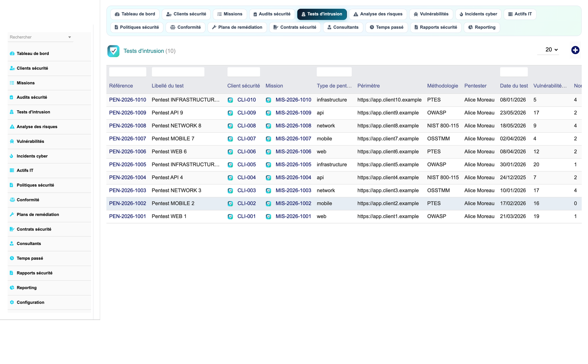Open the Politiques sécurité top tab
The height and width of the screenshot is (364, 588).
(137, 27)
